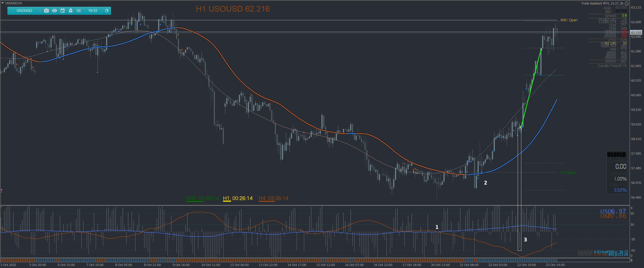This screenshot has height=268, width=644.
Task: Click the 19:33 clock button
Action: (x=92, y=11)
